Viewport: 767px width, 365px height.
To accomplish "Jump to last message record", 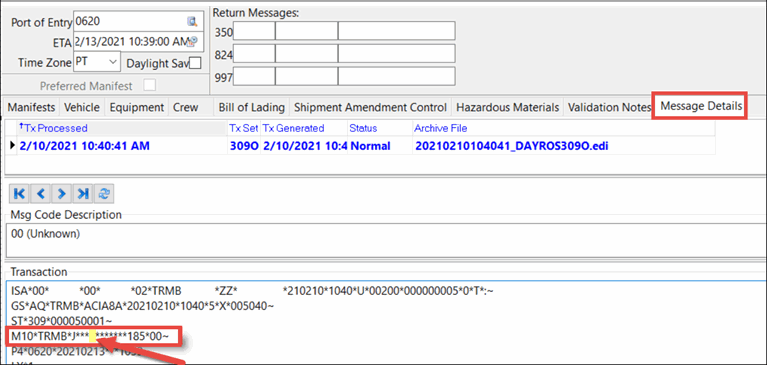I will 83,194.
